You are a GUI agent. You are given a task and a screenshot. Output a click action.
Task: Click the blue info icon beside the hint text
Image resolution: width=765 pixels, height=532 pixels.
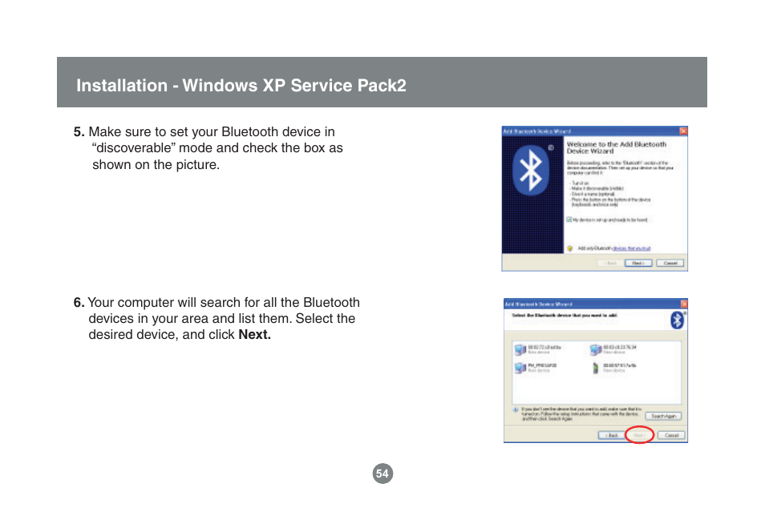tap(516, 409)
